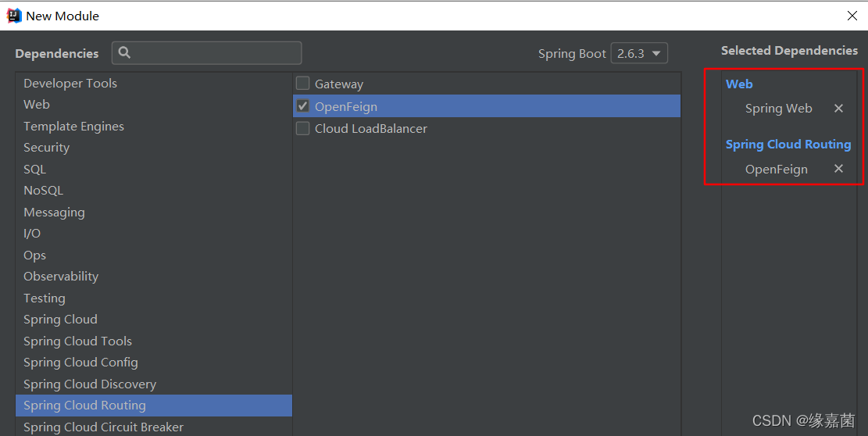Select the Spring Cloud Config category
Viewport: 868px width, 436px height.
click(154, 363)
